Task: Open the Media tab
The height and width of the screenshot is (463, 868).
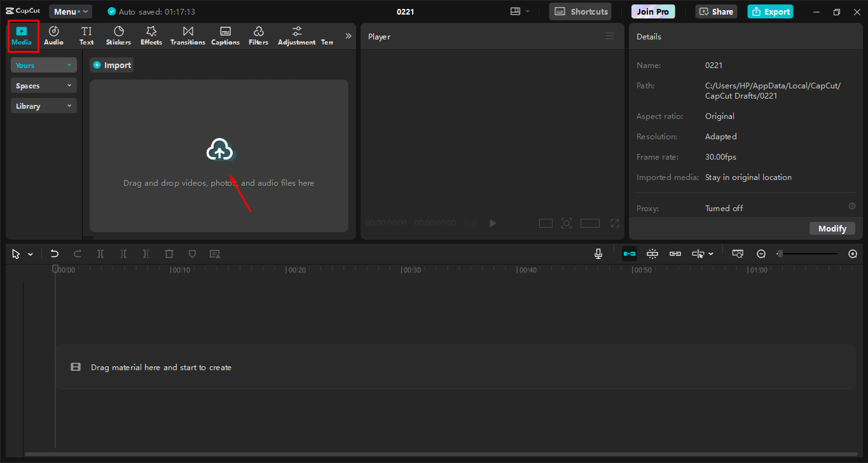Action: (22, 36)
